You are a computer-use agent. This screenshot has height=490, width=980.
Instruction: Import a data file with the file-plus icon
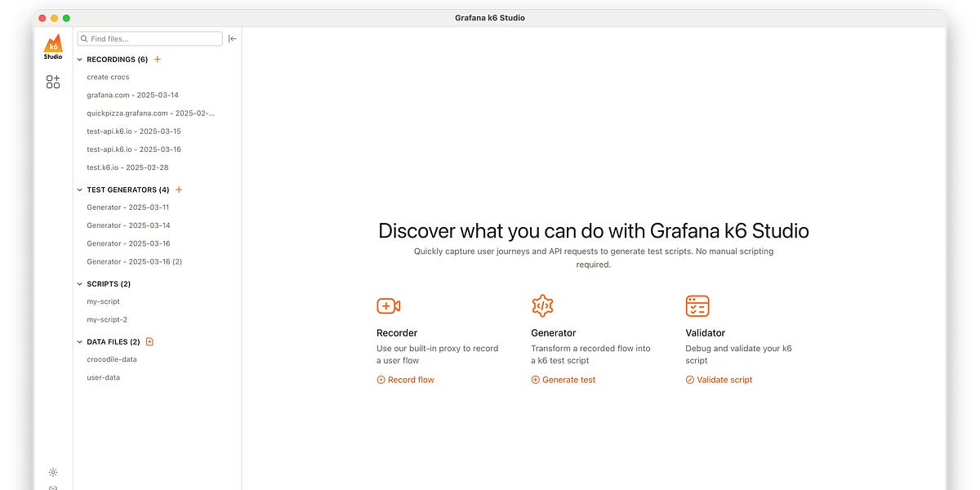tap(149, 341)
